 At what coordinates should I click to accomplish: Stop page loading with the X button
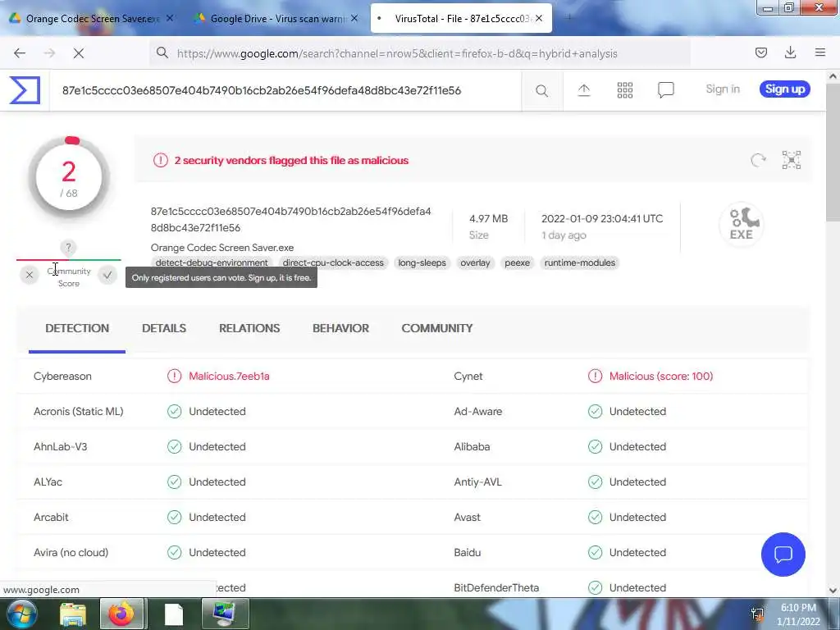pos(78,53)
